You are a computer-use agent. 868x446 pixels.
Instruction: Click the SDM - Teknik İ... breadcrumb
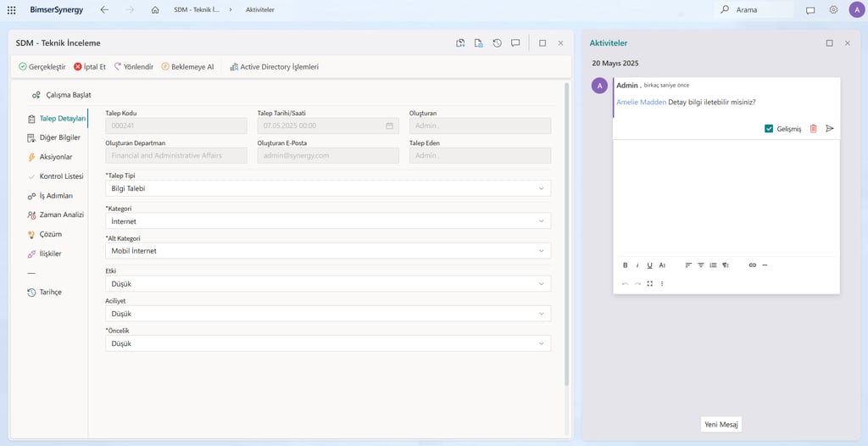tap(197, 10)
